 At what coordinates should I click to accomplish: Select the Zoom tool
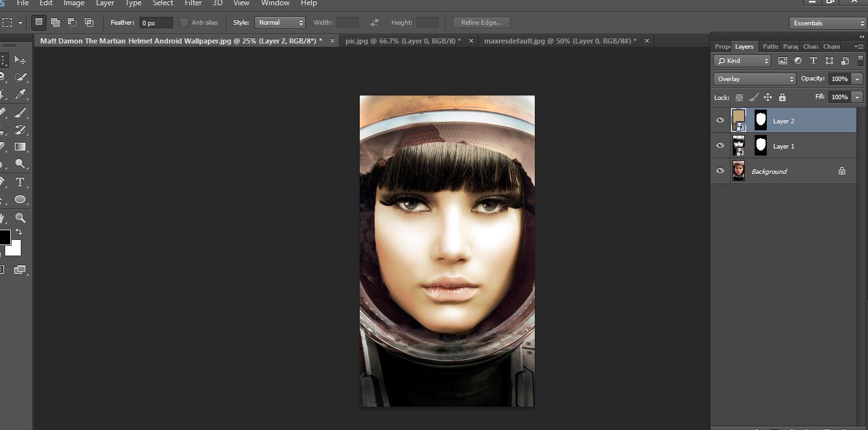tap(20, 218)
